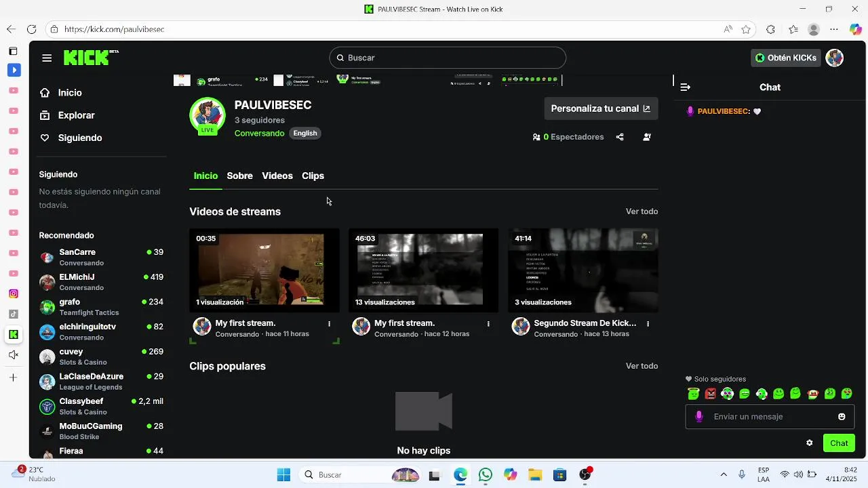Select the Kick tab in Edge sidebar
Screen dimensions: 868x488
pos(14,334)
